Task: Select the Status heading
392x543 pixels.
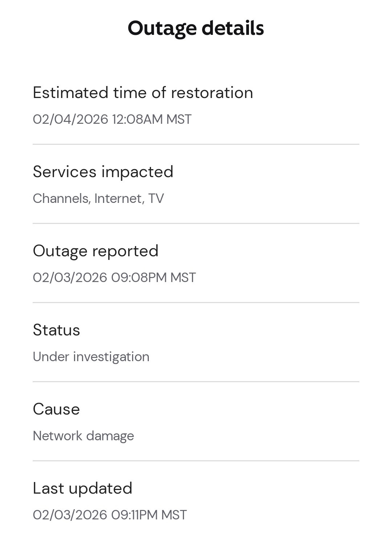Action: (x=56, y=330)
